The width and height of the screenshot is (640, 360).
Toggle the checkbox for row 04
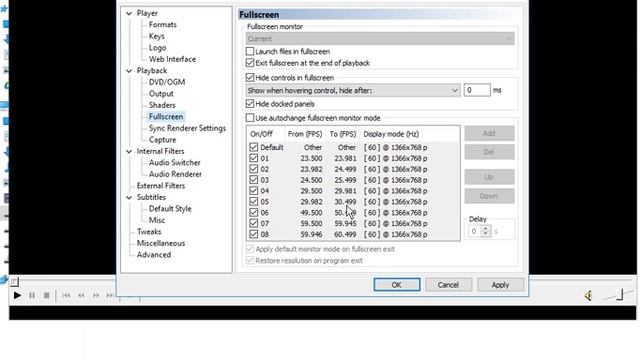[253, 191]
